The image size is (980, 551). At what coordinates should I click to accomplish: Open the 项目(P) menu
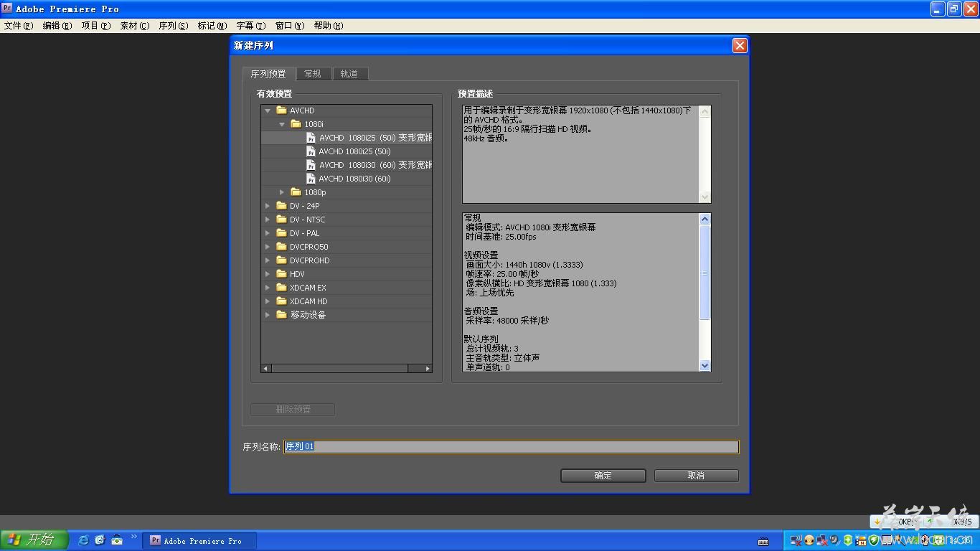pos(96,26)
